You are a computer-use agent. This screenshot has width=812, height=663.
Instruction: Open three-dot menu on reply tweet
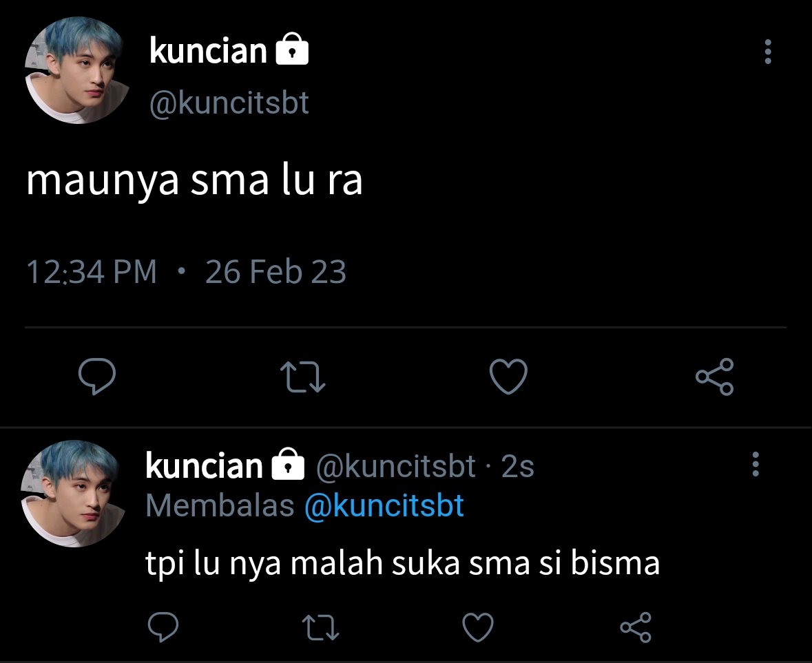click(756, 464)
